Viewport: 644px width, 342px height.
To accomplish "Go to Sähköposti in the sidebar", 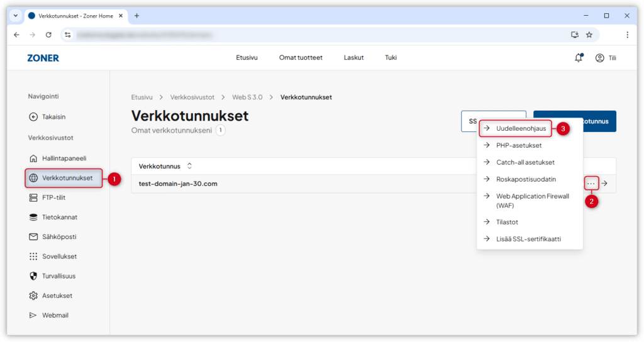I will [58, 237].
